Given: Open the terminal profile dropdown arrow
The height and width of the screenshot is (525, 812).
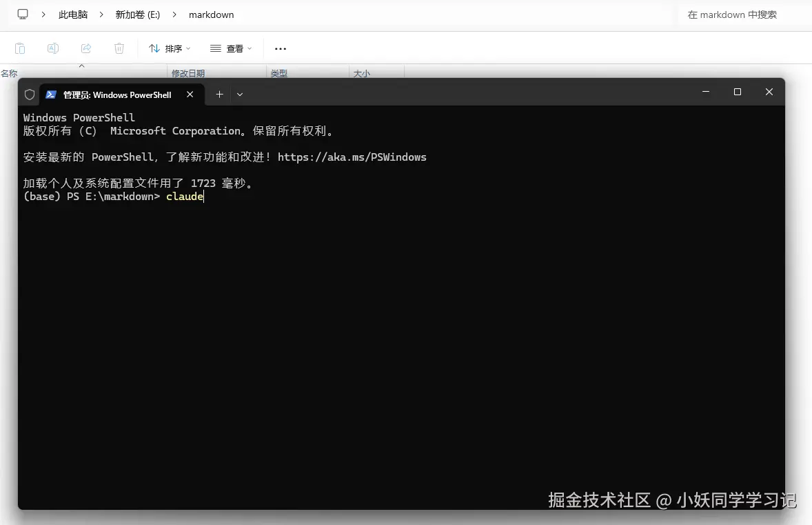Looking at the screenshot, I should tap(240, 95).
